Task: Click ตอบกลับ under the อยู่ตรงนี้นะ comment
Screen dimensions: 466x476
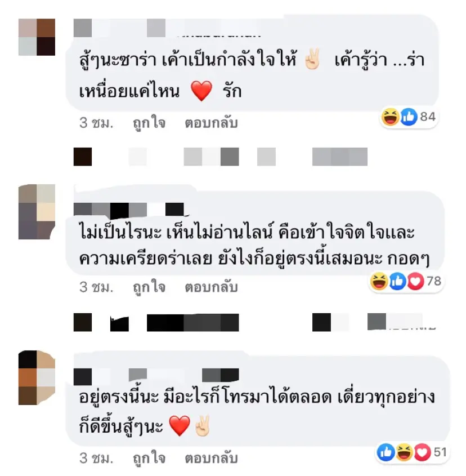Action: (212, 459)
